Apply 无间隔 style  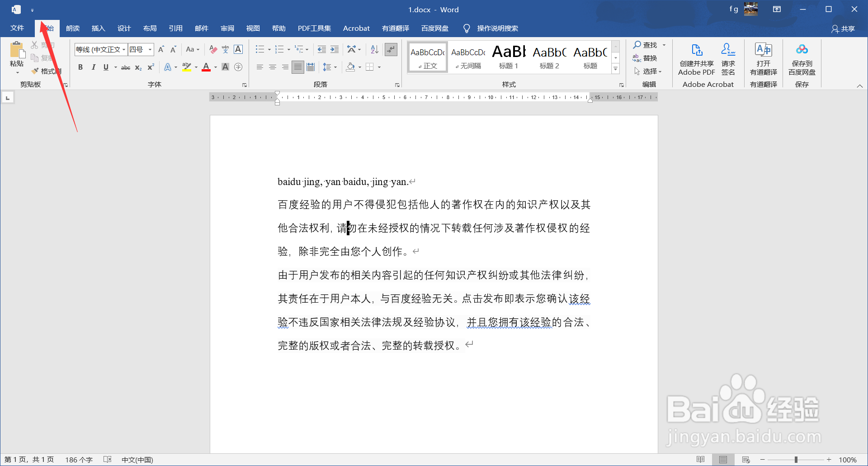pos(468,57)
